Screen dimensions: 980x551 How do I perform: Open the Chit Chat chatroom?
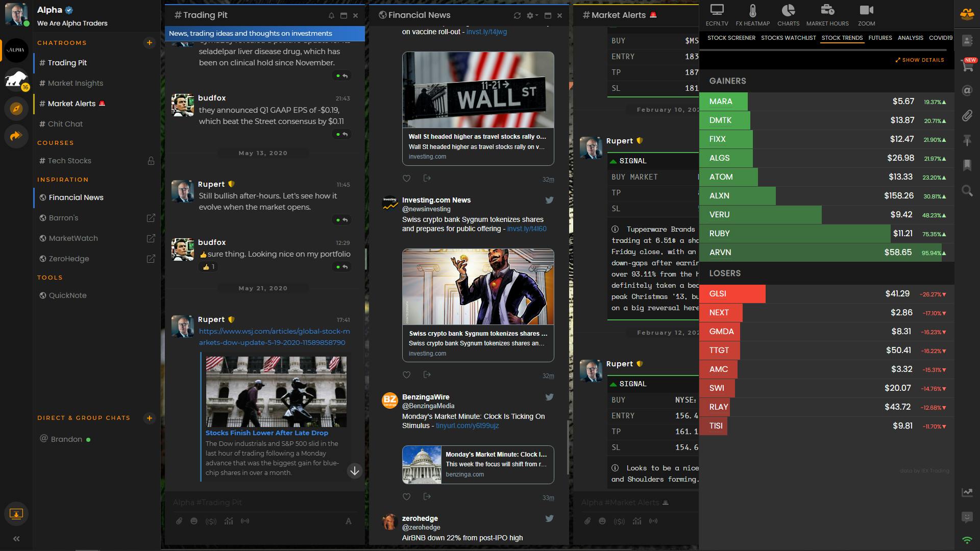point(97,124)
